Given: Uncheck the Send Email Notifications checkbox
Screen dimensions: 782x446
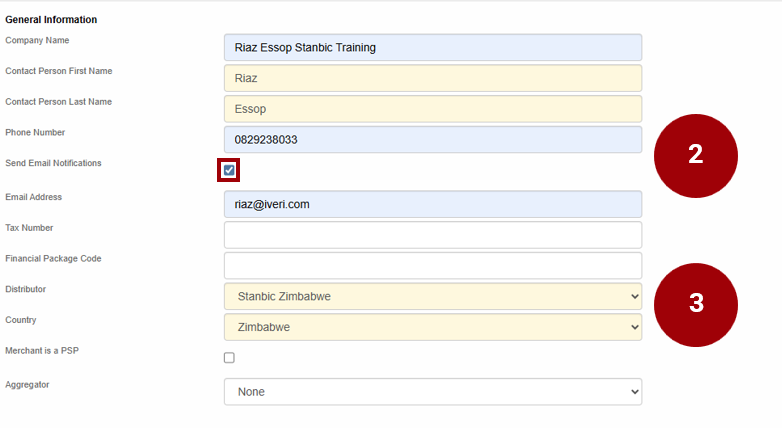Looking at the screenshot, I should click(x=229, y=171).
